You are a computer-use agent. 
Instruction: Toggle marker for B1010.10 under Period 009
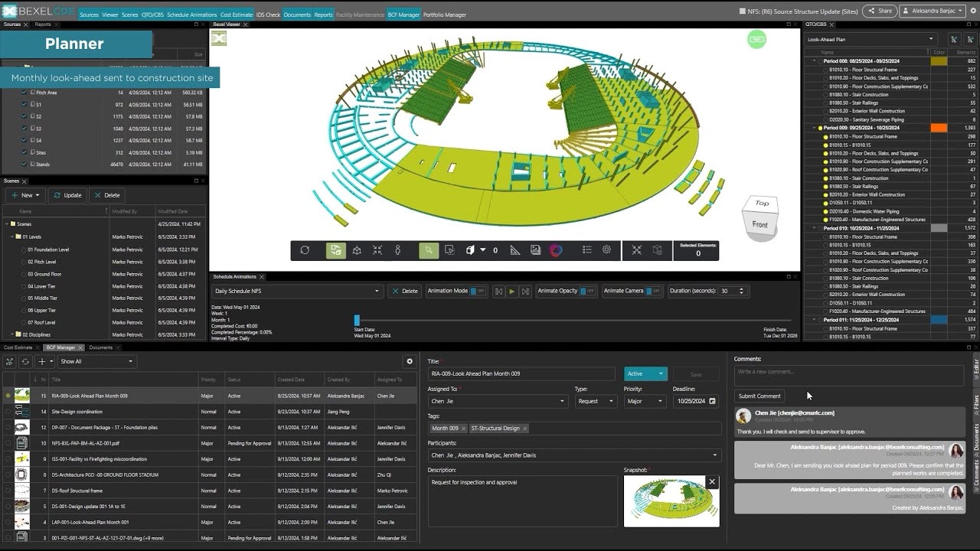[826, 137]
